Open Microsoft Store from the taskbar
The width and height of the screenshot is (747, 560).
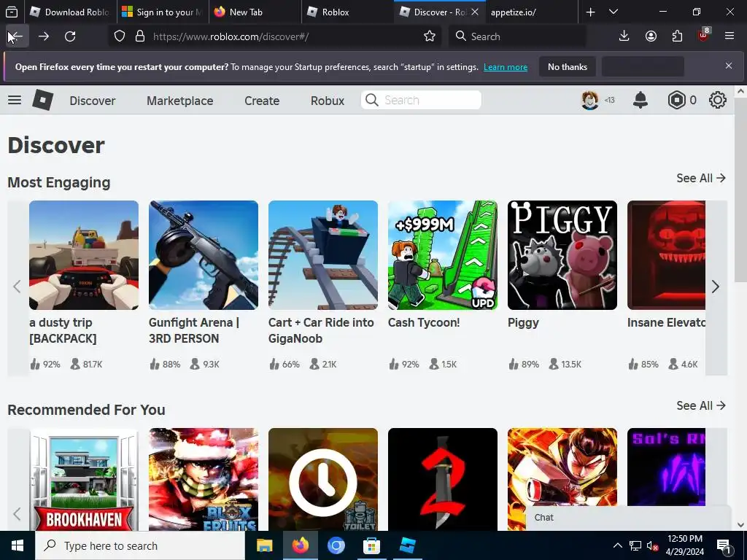(x=371, y=545)
